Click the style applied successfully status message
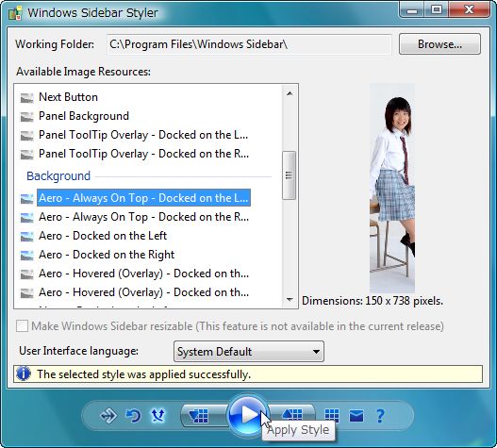The width and height of the screenshot is (497, 448). click(143, 374)
